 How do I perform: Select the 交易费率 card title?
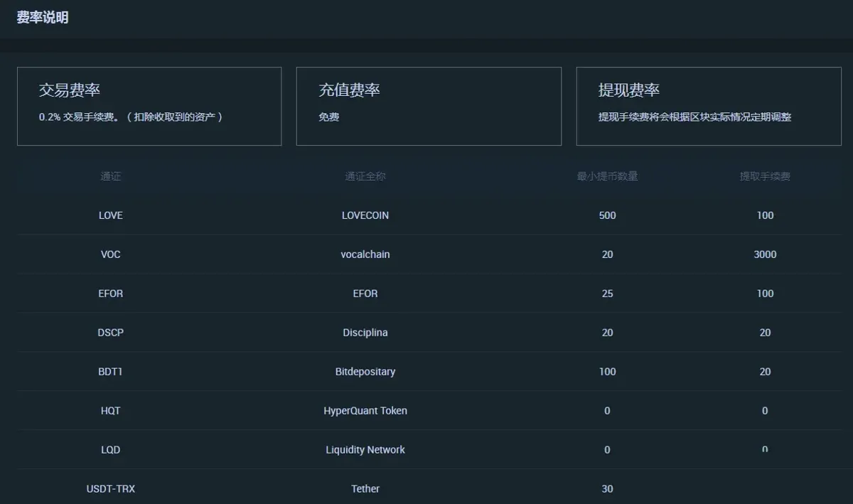pos(70,90)
